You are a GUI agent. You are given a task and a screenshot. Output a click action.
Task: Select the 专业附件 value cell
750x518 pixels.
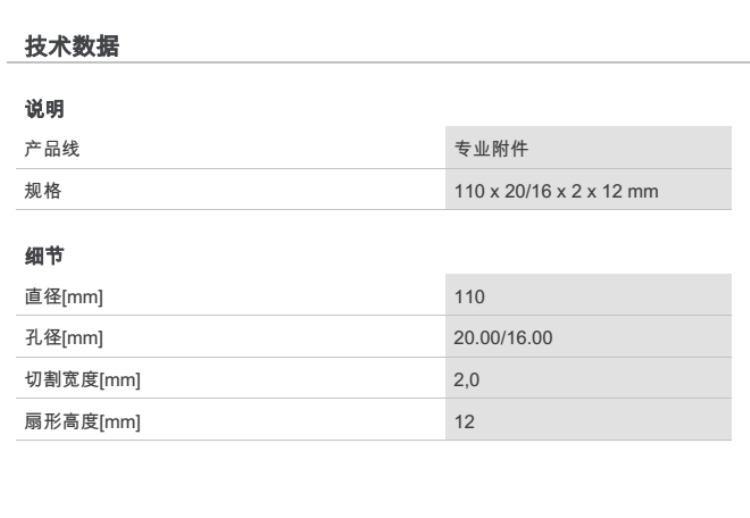point(491,150)
